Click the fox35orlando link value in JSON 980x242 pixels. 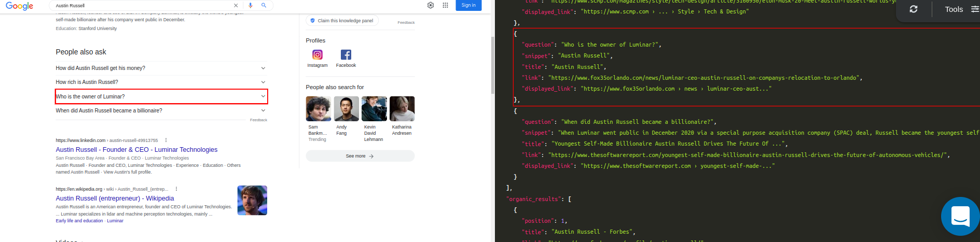click(705, 78)
